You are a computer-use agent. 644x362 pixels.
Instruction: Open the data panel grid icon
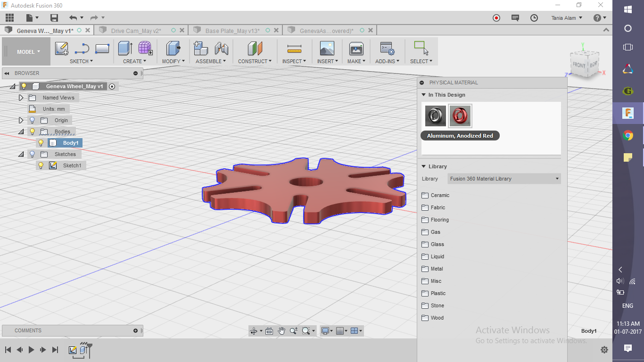click(x=10, y=18)
